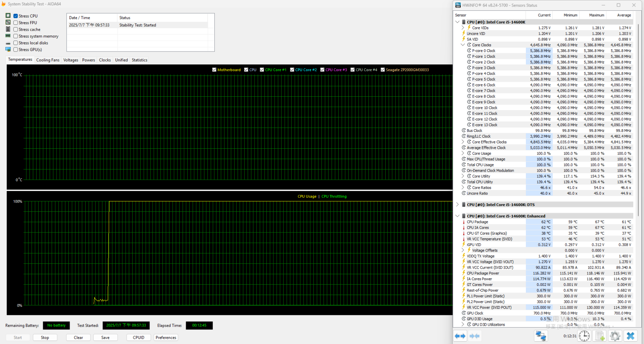Click the AIDA64 flame icon in title bar
644x344 pixels.
coord(3,4)
